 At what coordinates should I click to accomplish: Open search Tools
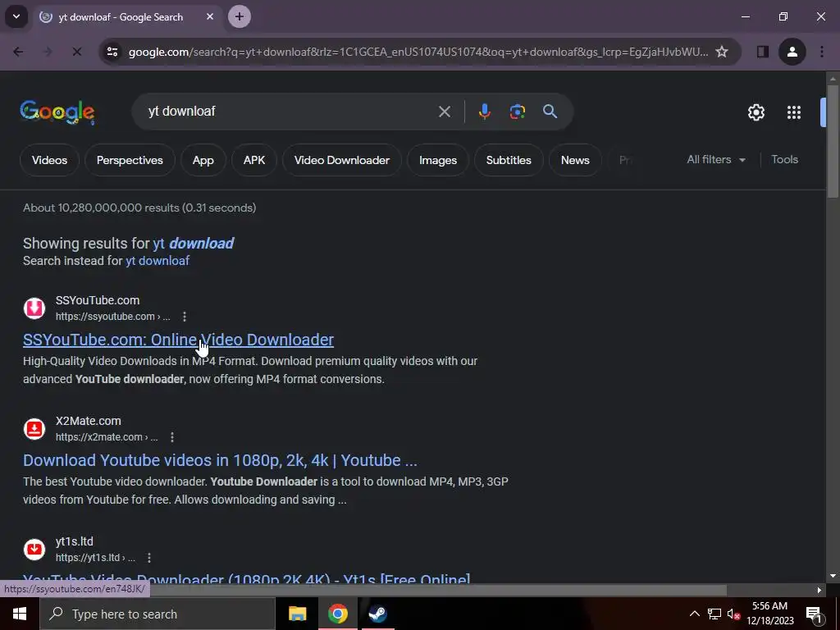pos(784,160)
